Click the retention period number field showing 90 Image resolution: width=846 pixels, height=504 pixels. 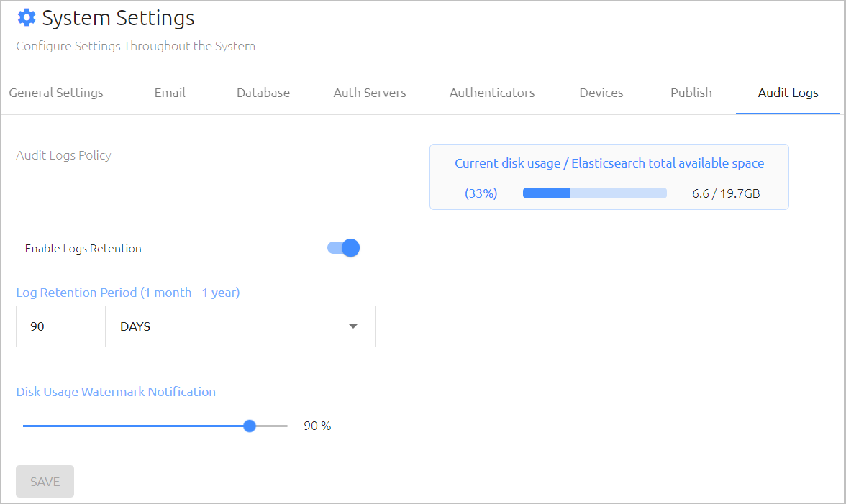coord(61,326)
